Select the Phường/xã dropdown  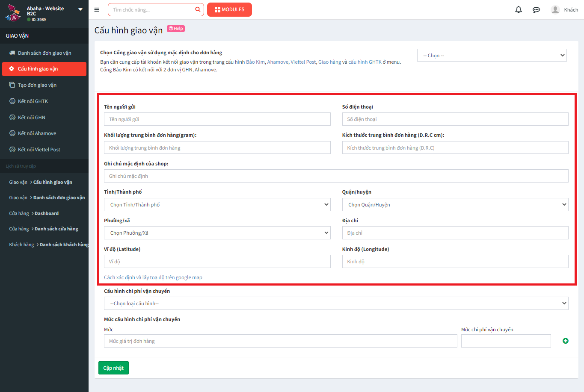(217, 233)
